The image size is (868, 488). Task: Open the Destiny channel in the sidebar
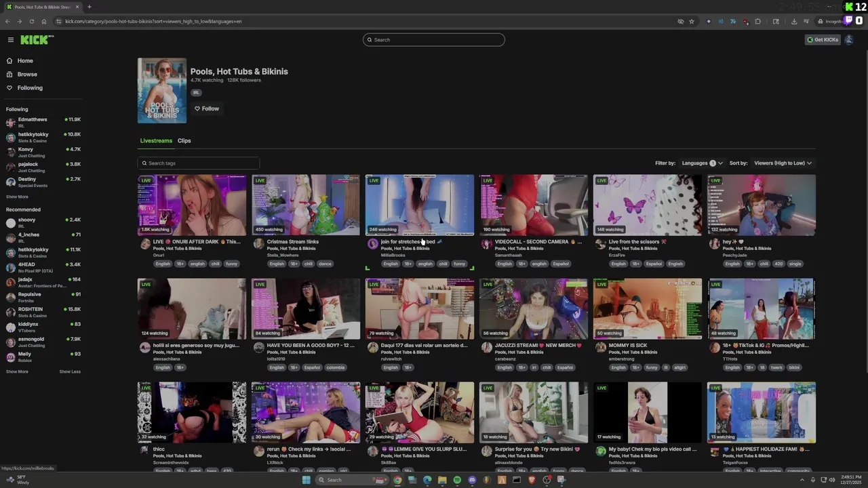point(43,182)
